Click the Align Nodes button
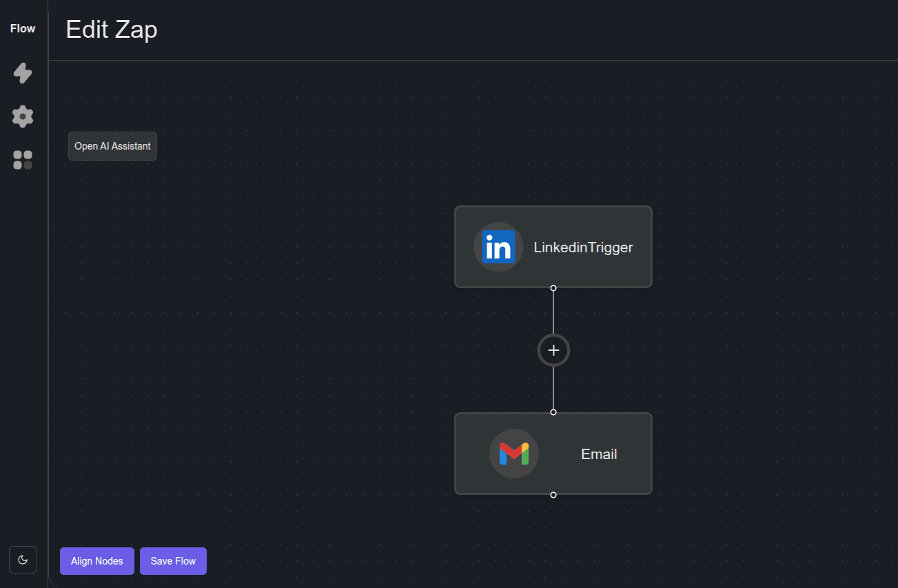The height and width of the screenshot is (588, 898). (x=97, y=561)
